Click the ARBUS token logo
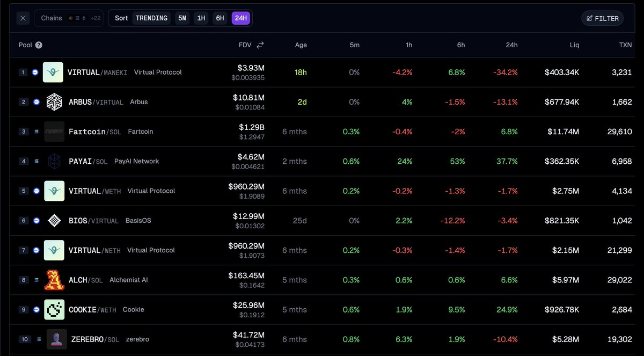The image size is (644, 356). click(54, 102)
